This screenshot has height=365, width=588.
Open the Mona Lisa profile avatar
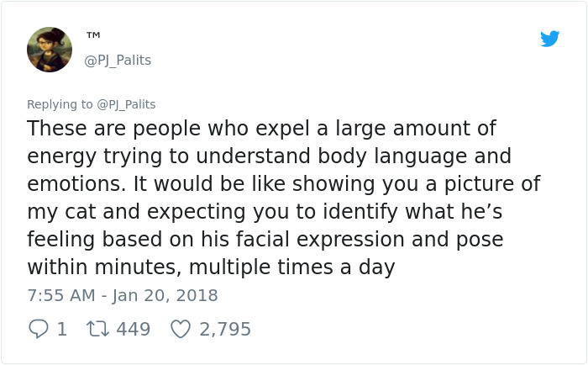[50, 50]
